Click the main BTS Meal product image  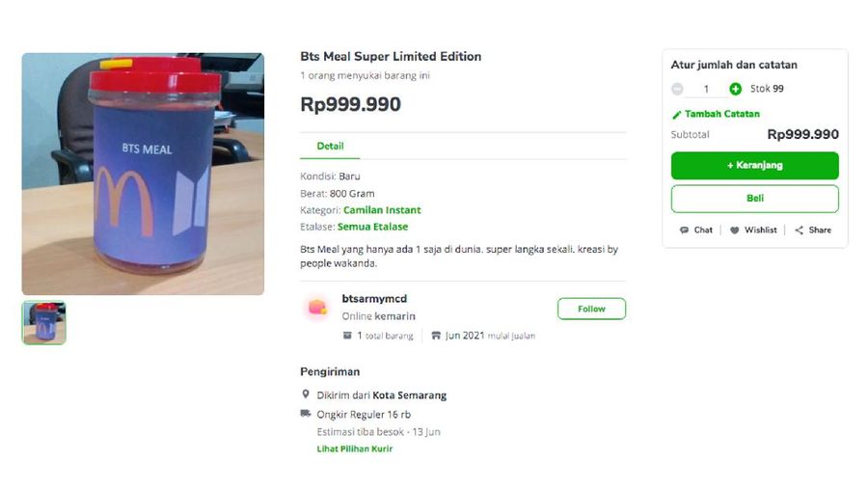click(143, 174)
